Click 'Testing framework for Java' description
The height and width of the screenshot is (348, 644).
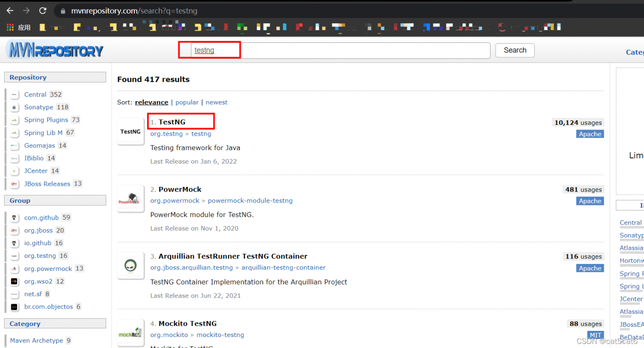pos(195,148)
